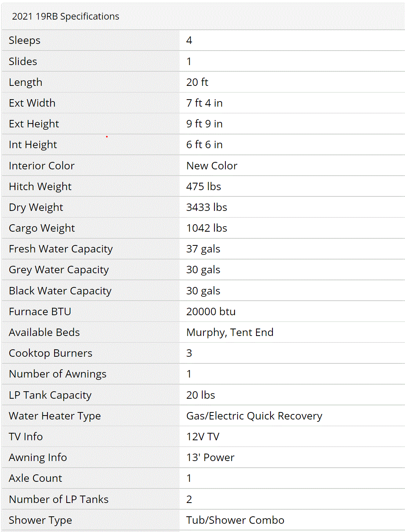This screenshot has height=532, width=405.
Task: Select the Sleeps row label
Action: pyautogui.click(x=24, y=40)
